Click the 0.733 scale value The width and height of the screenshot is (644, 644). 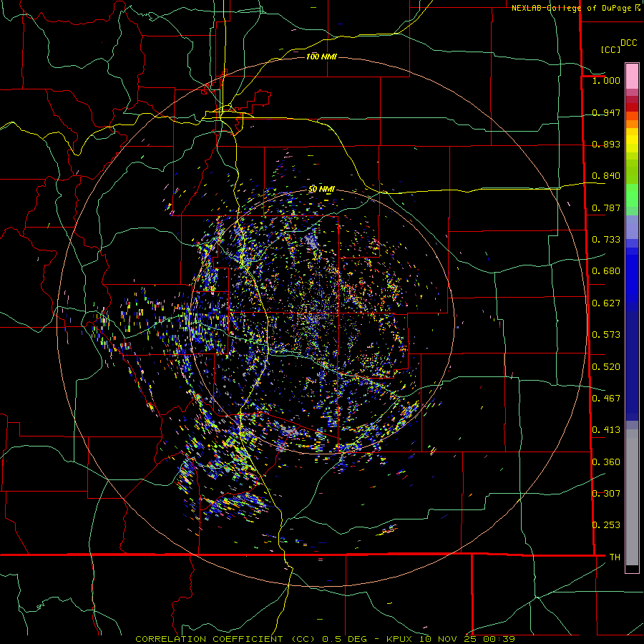point(606,240)
